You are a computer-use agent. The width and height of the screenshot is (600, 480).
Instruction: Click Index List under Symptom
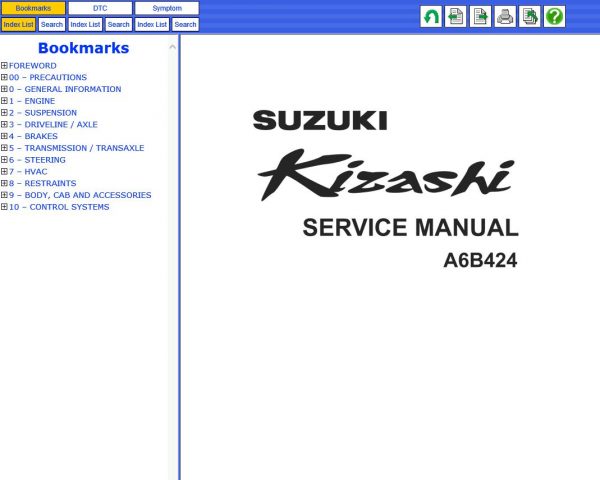[152, 24]
